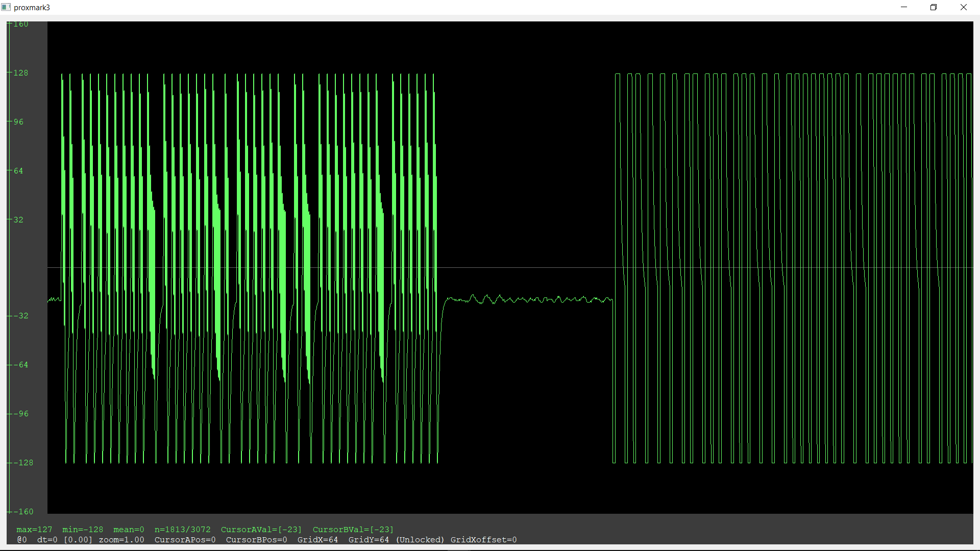
Task: Click the zoom=1.00 indicator
Action: pyautogui.click(x=121, y=540)
